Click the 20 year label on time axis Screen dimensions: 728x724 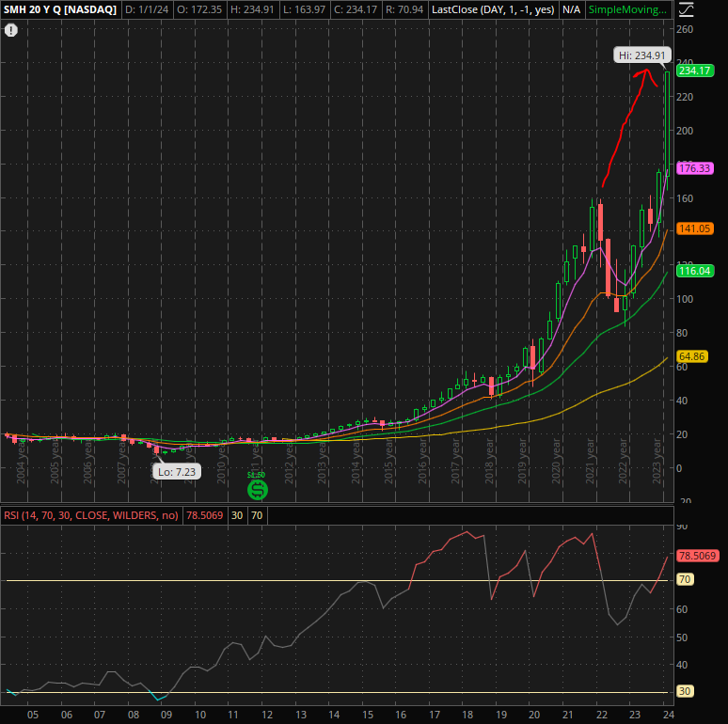pos(534,715)
